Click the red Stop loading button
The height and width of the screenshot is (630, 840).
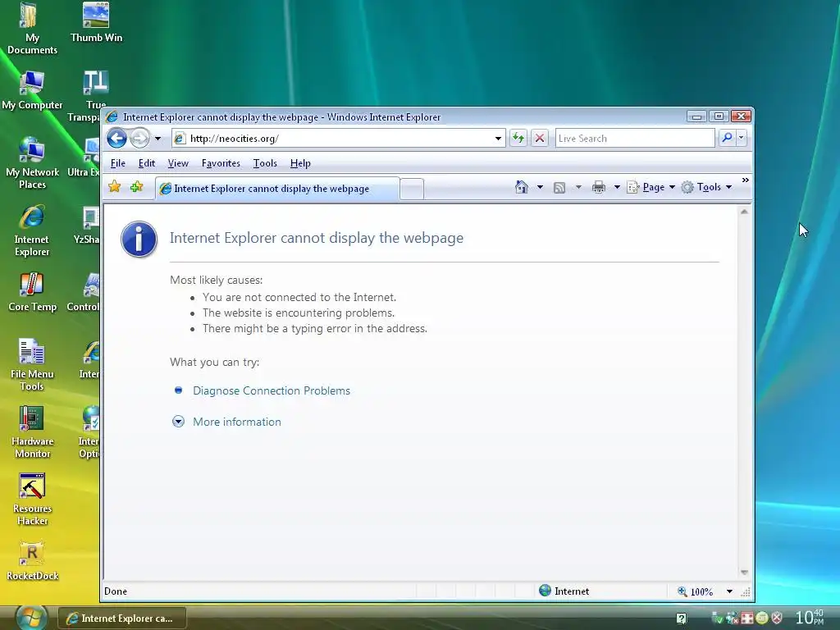(540, 138)
